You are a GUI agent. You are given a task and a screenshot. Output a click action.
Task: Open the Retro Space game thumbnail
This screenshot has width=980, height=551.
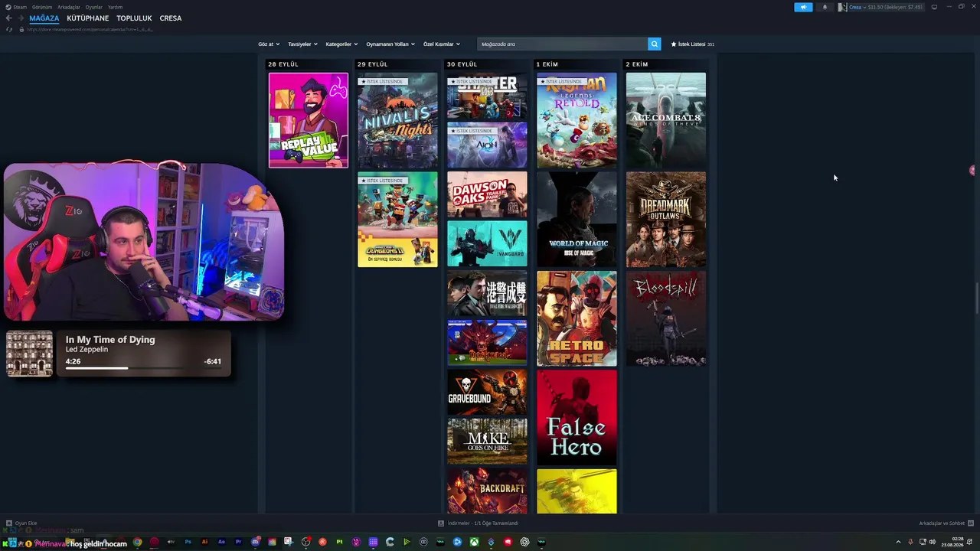point(577,318)
